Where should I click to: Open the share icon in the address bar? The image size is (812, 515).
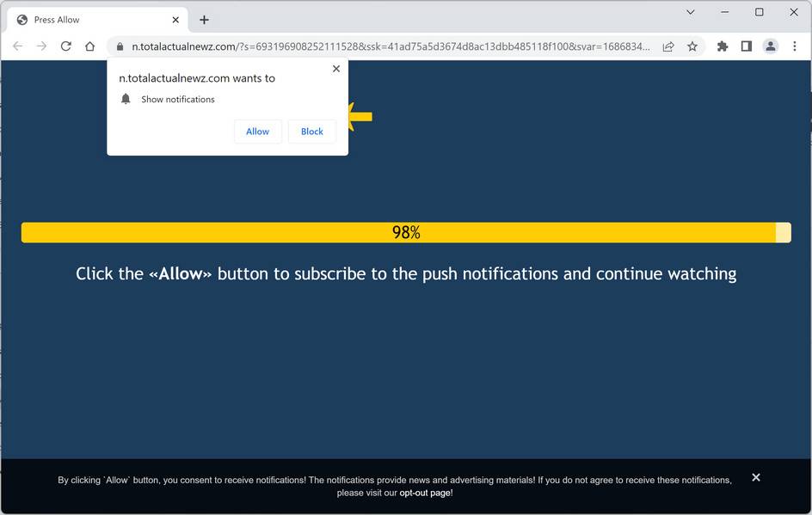(668, 46)
